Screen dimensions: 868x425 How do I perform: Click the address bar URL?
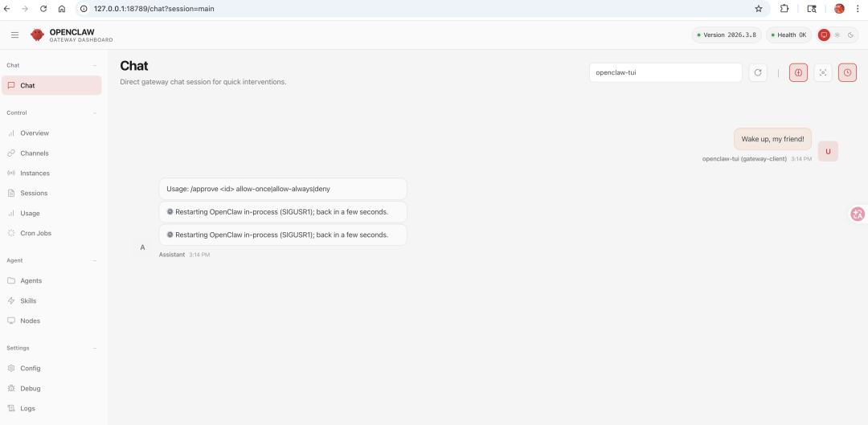[x=154, y=9]
